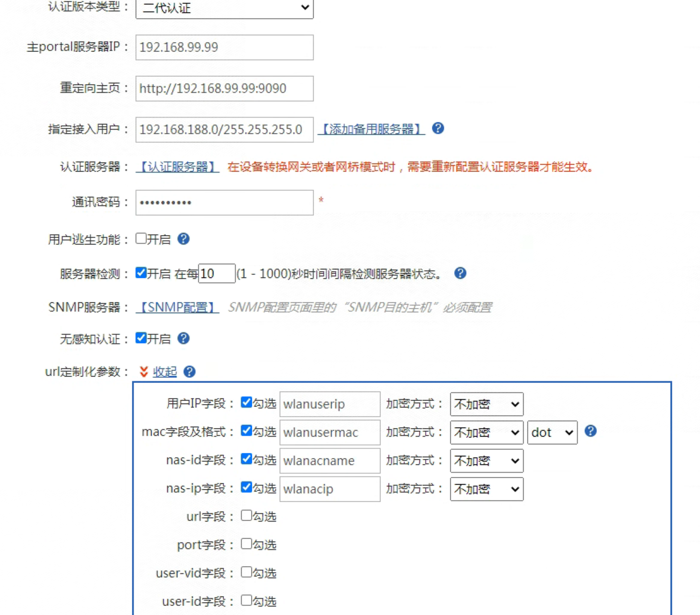Click help icon beside url定制化参数
This screenshot has width=700, height=615.
click(189, 372)
